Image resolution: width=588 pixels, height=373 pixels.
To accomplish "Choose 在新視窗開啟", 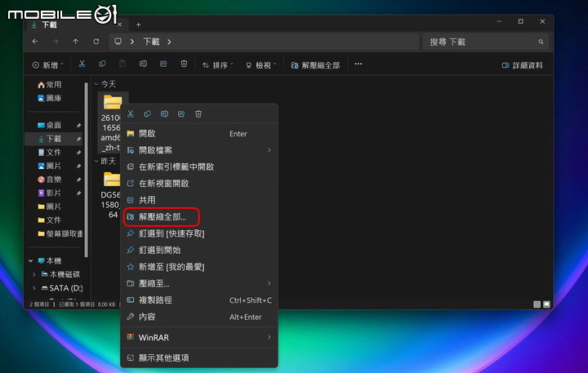I will (x=199, y=184).
